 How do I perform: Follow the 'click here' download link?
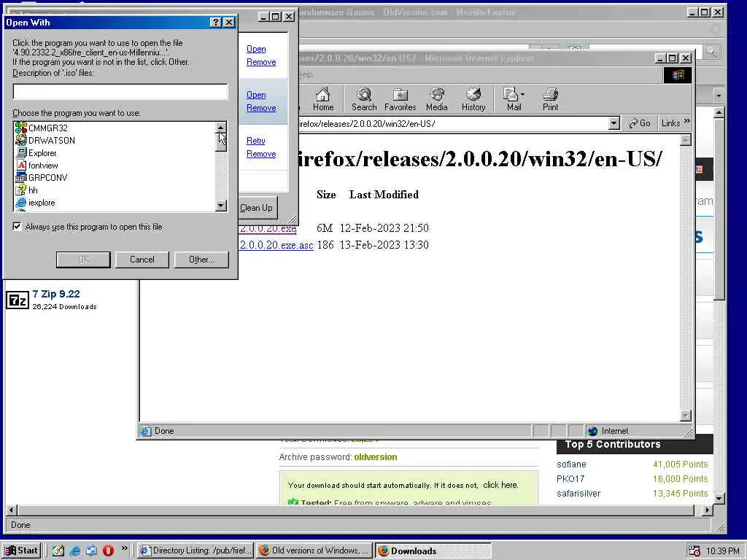500,485
